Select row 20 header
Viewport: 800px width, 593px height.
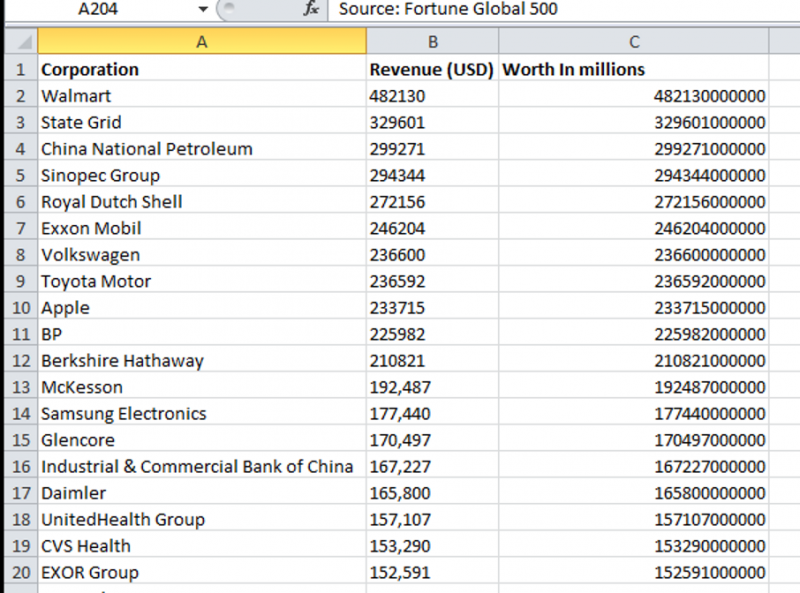click(x=21, y=572)
